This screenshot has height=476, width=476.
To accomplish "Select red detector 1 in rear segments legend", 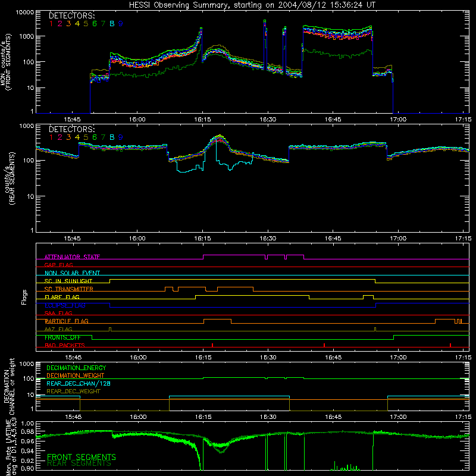I will (51, 137).
